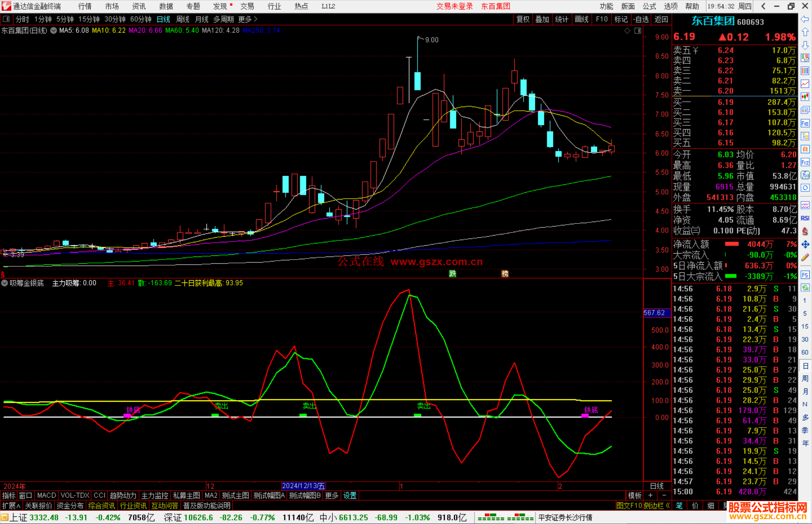Click the panel layout icon at chart top right
Screen dimensions: 812x524
[x=638, y=31]
